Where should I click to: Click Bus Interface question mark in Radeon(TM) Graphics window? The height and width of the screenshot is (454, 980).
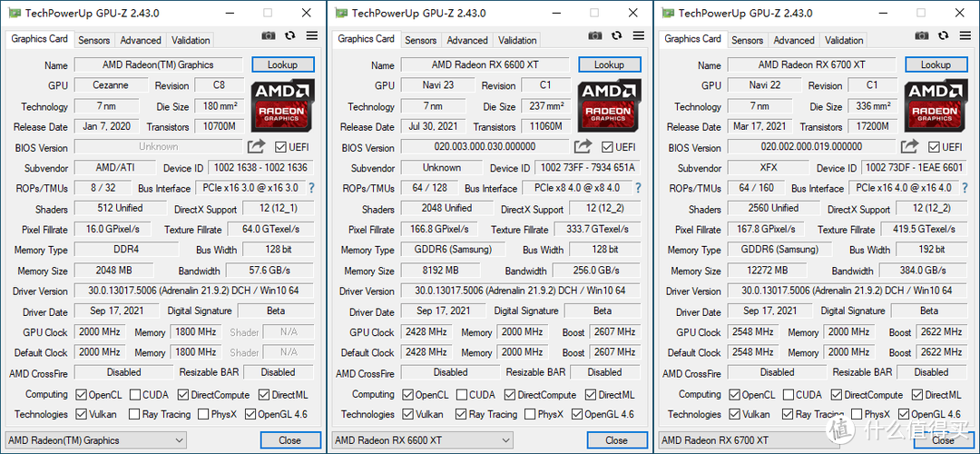(310, 188)
